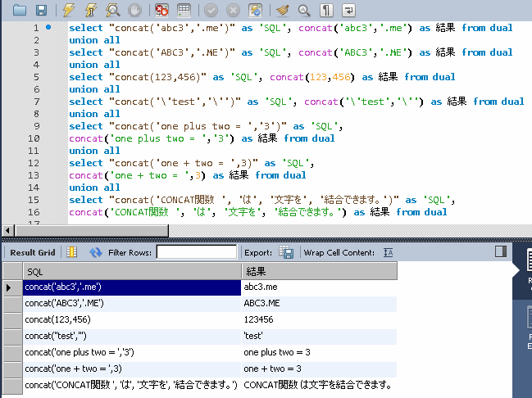532x398 pixels.
Task: Select result cell 123456
Action: click(x=319, y=319)
